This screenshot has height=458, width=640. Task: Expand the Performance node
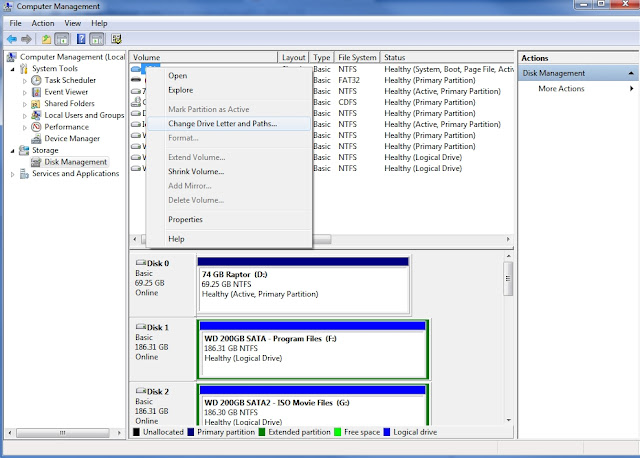pyautogui.click(x=25, y=128)
